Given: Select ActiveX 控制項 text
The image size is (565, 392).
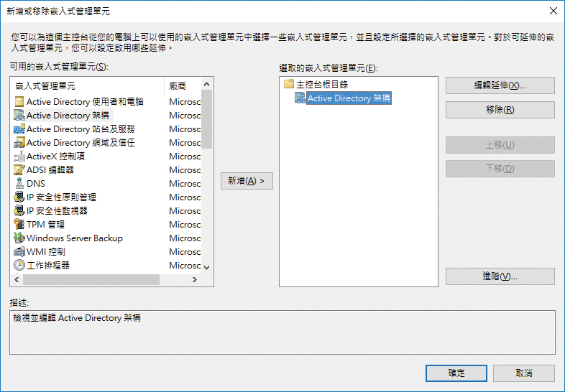Looking at the screenshot, I should (x=56, y=157).
